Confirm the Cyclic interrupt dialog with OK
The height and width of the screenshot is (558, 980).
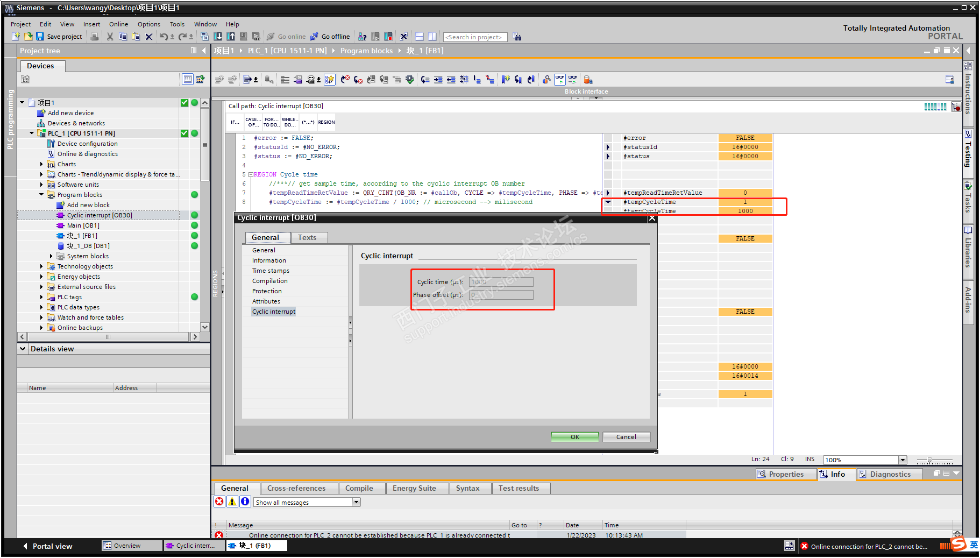[x=574, y=437]
